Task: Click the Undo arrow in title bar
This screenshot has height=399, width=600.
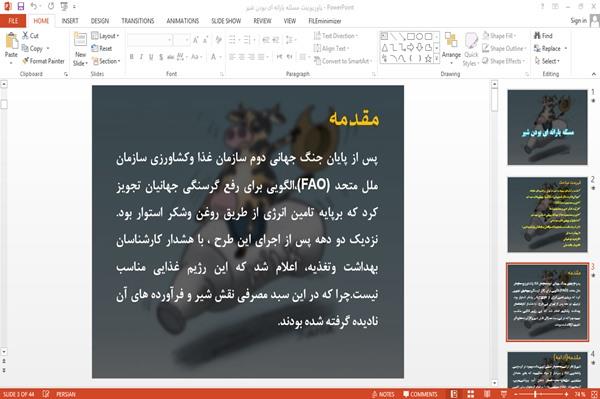Action: (x=34, y=6)
